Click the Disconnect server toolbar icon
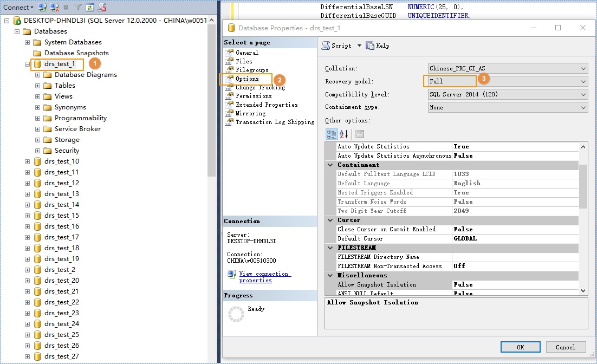The image size is (597, 364). point(55,7)
